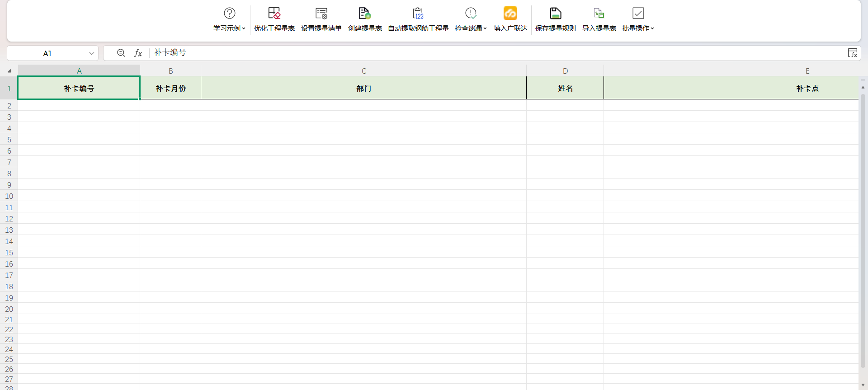Click the select-all corner triangle
Screen dimensions: 868x390
point(9,71)
